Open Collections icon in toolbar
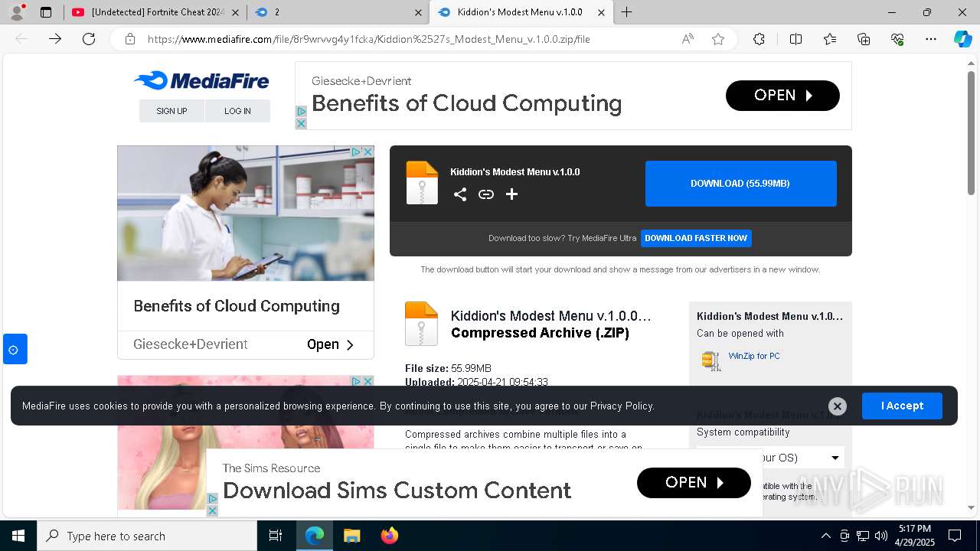The image size is (980, 551). point(864,39)
